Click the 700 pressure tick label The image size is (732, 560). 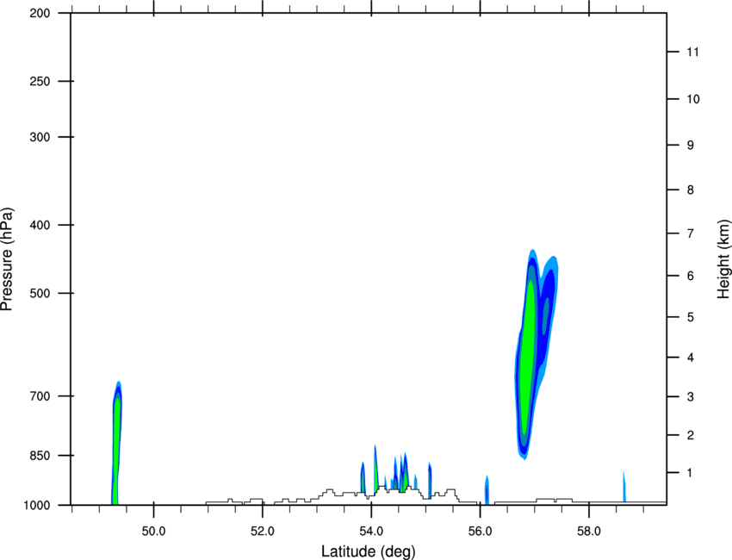point(40,396)
